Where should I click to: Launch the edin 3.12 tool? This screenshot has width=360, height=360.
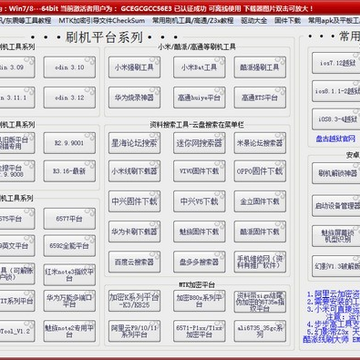click(x=70, y=98)
